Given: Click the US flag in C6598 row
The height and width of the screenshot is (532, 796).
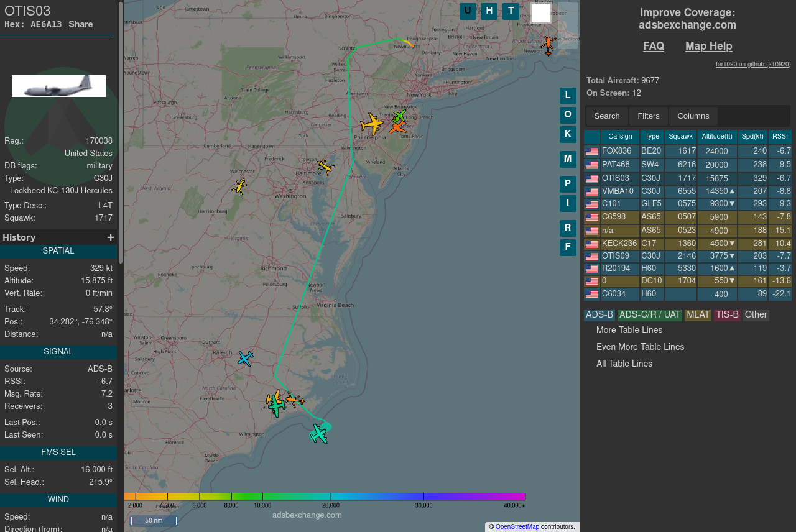Looking at the screenshot, I should pos(592,218).
